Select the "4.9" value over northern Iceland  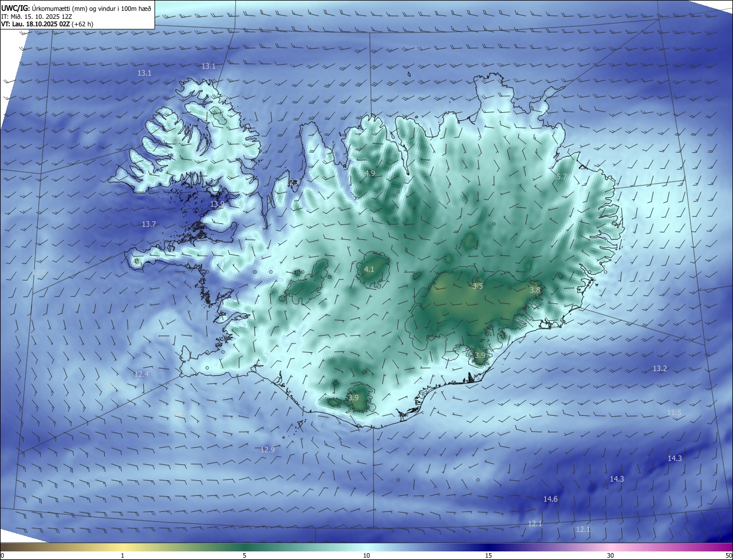click(x=370, y=173)
